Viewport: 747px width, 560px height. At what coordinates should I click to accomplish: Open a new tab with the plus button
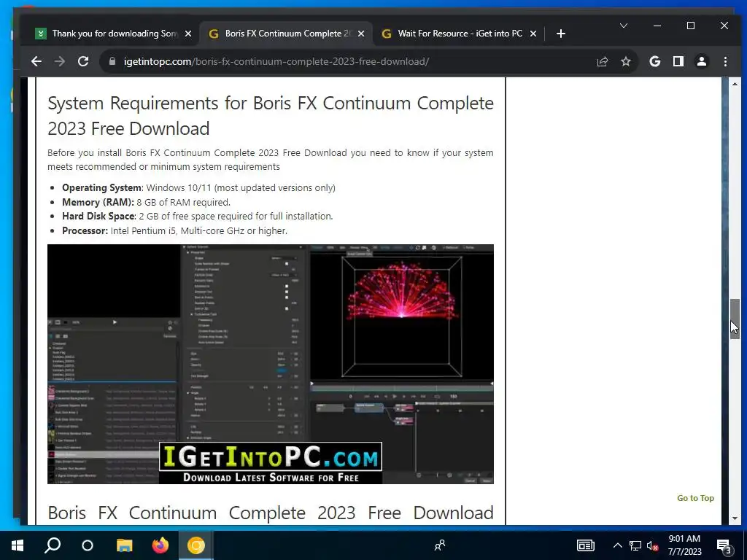561,34
